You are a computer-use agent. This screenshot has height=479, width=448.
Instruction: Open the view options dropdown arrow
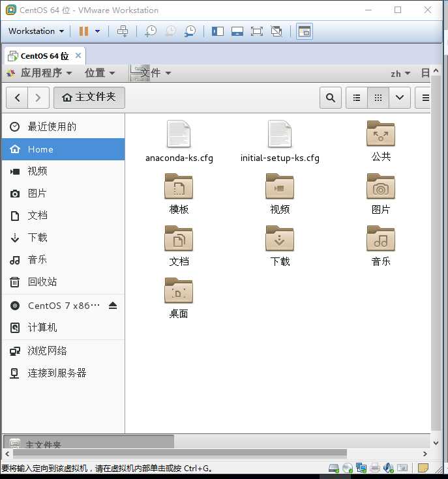(x=399, y=98)
